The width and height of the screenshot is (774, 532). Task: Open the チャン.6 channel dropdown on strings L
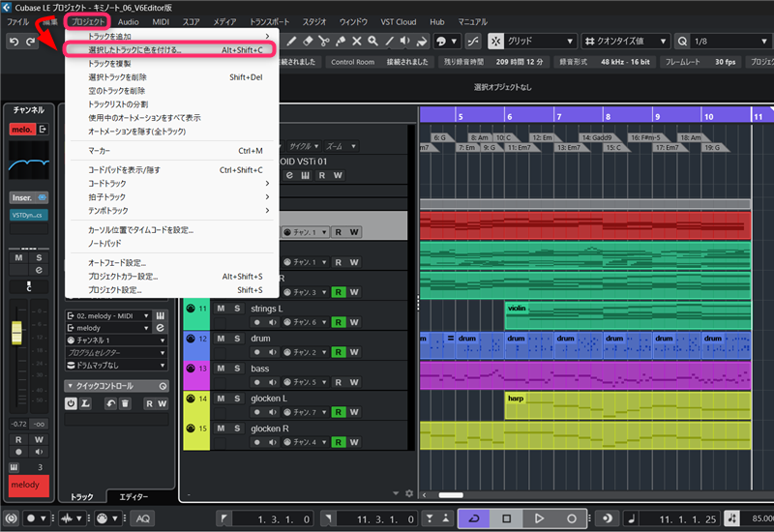[305, 322]
